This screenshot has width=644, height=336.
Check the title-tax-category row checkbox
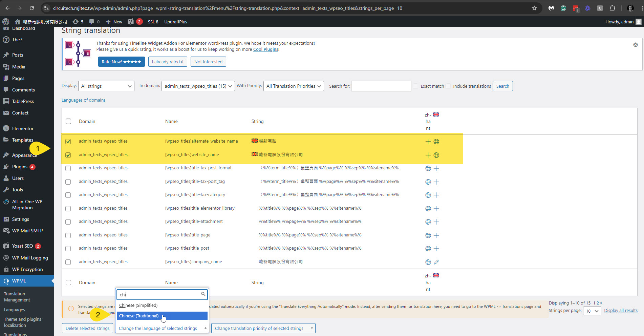point(68,195)
